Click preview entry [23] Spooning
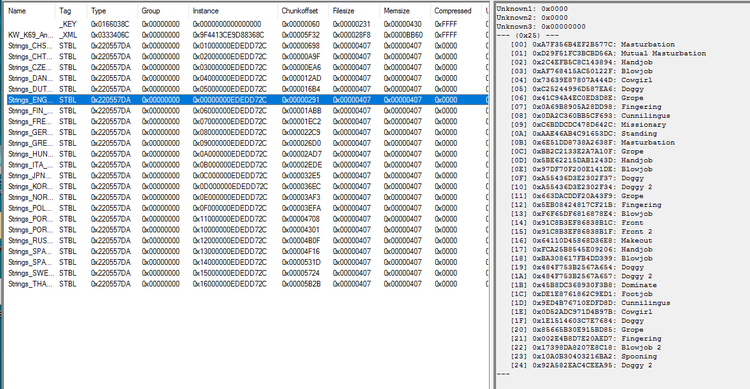This screenshot has width=750, height=389. coord(584,356)
